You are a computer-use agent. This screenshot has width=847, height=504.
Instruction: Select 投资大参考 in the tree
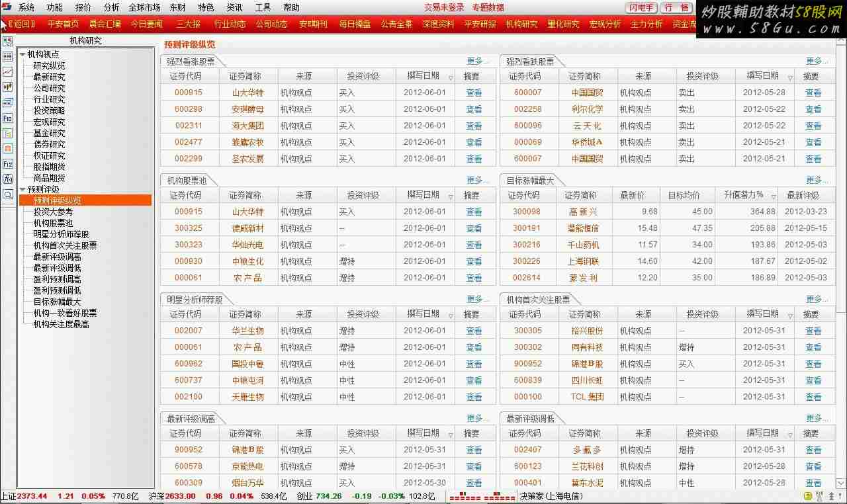point(54,212)
